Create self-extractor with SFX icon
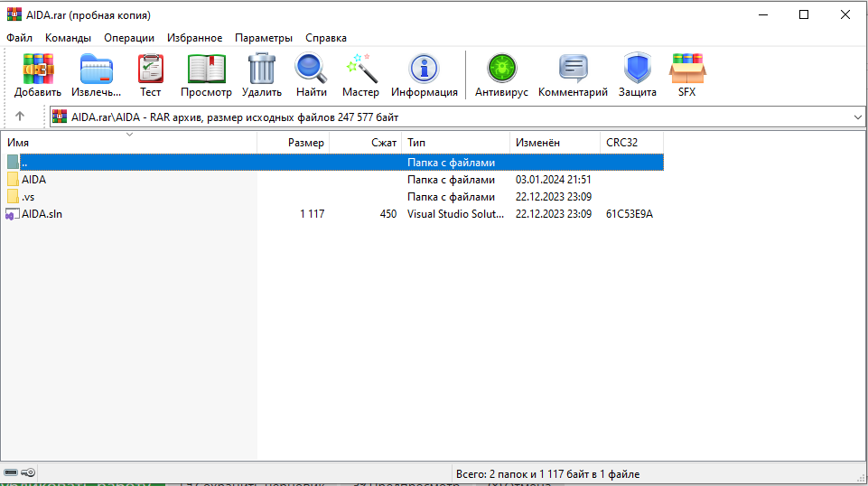Viewport: 868px width, 486px height. pos(687,70)
